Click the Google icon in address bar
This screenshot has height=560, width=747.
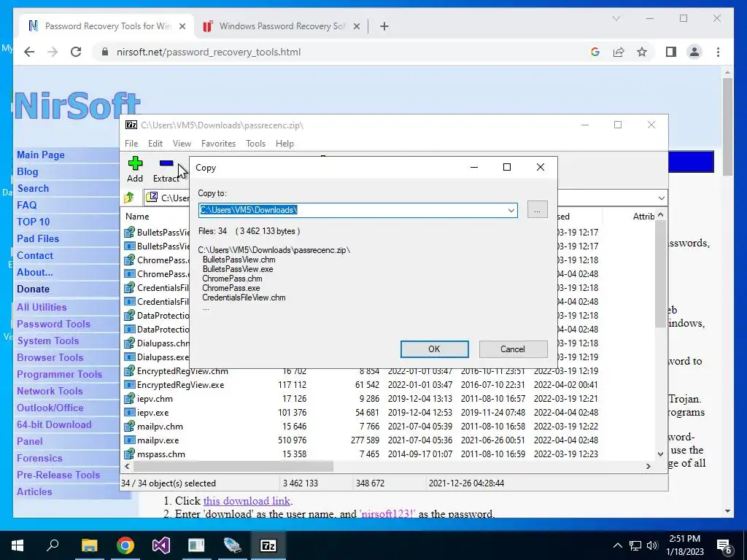pos(595,52)
